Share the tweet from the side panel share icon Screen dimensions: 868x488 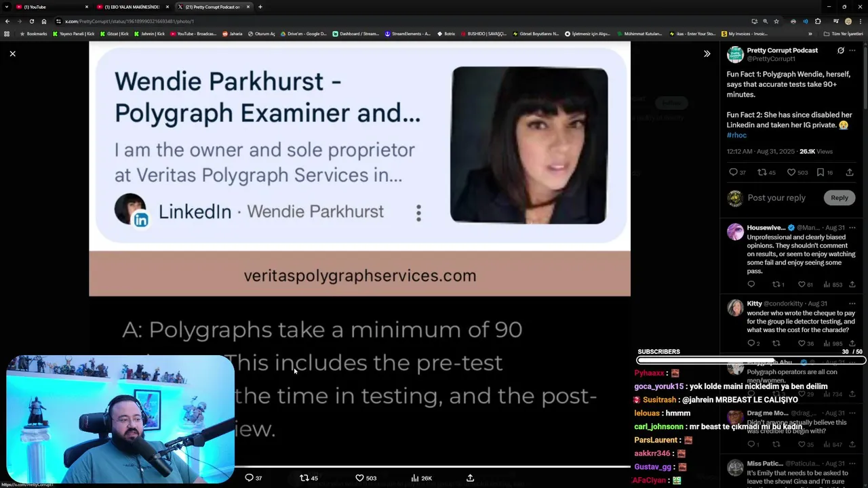850,172
